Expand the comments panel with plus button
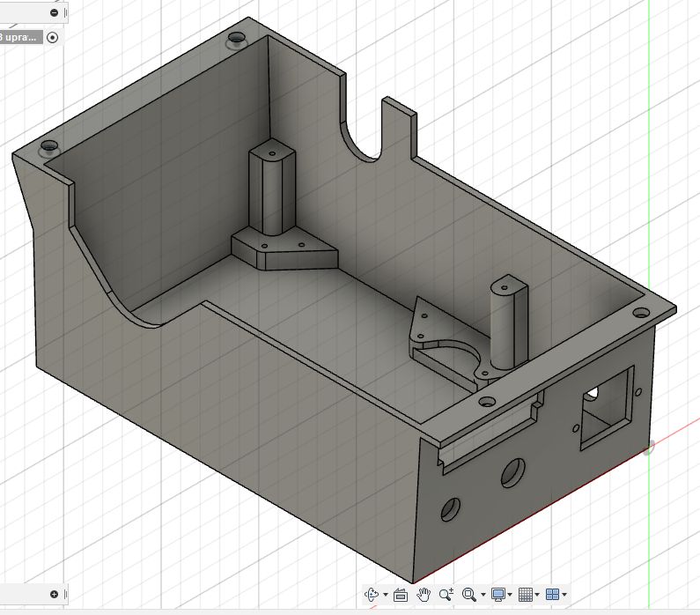The height and width of the screenshot is (615, 700). pos(55,594)
